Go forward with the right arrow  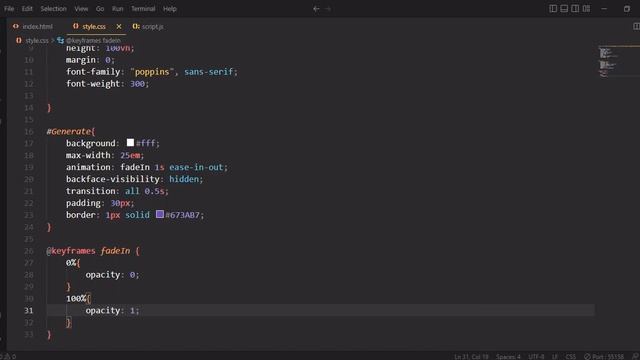328,9
